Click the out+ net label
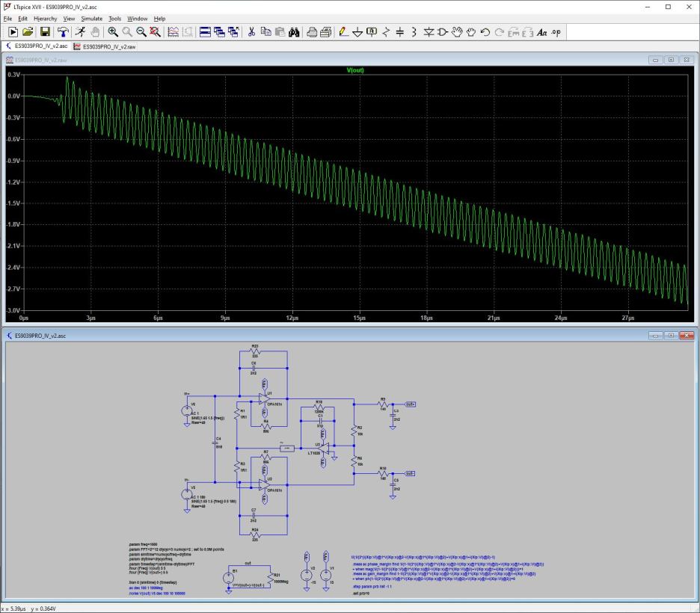The image size is (700, 613). pyautogui.click(x=411, y=404)
